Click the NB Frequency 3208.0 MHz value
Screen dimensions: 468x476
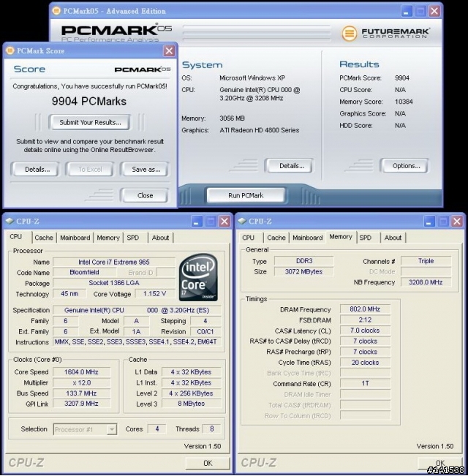pyautogui.click(x=426, y=282)
